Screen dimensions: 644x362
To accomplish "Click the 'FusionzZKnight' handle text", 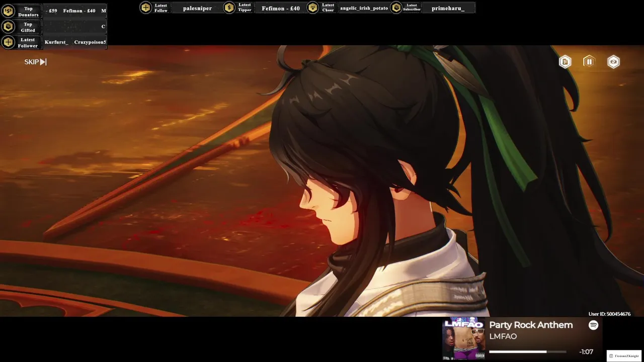I will 627,356.
